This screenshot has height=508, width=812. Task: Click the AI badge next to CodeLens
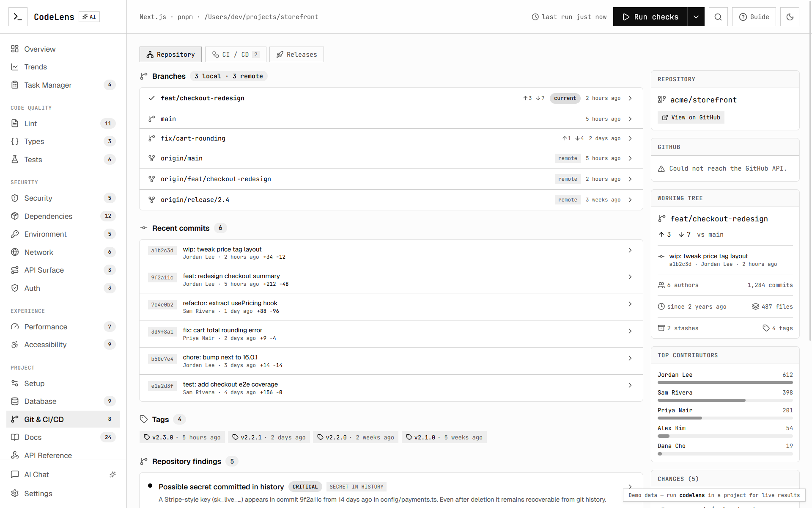coord(89,17)
